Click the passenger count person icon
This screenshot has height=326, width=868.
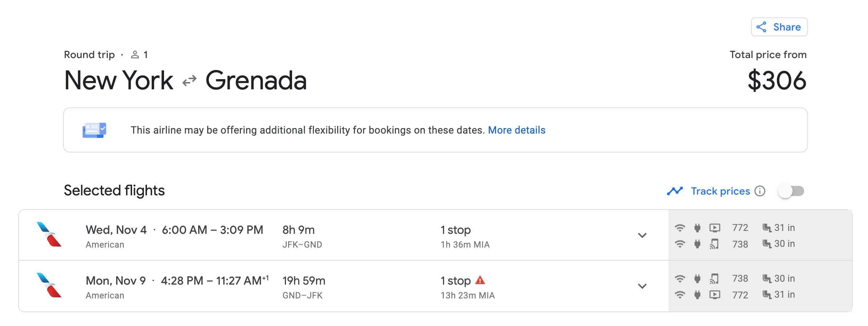[135, 55]
